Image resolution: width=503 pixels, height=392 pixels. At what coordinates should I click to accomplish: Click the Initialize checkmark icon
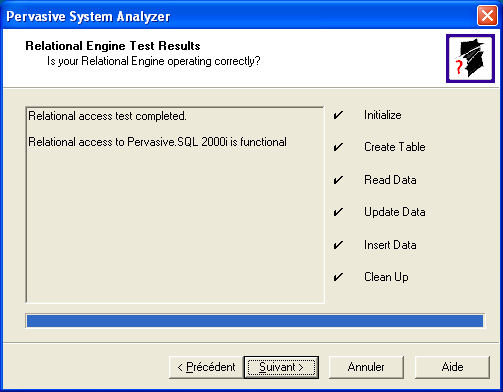click(338, 115)
